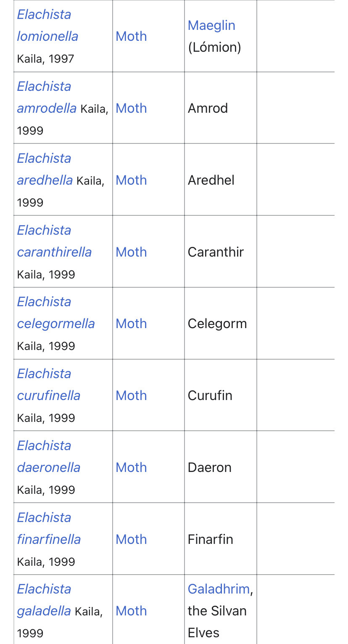Click the Moth link in amrodella row
This screenshot has height=644, width=348.
[131, 108]
